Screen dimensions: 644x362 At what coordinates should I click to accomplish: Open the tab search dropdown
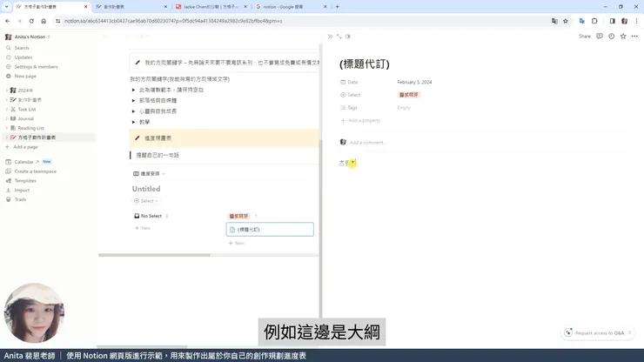coord(7,7)
